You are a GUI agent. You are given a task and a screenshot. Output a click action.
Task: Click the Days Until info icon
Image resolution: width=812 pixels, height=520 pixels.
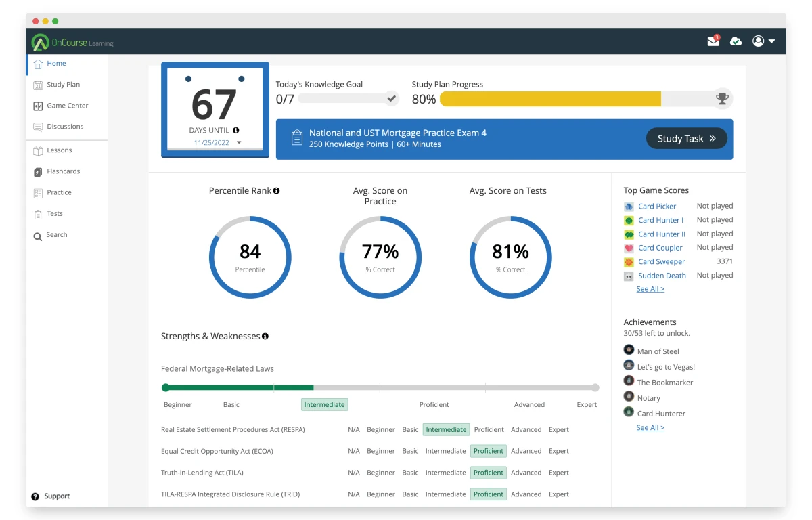click(235, 130)
